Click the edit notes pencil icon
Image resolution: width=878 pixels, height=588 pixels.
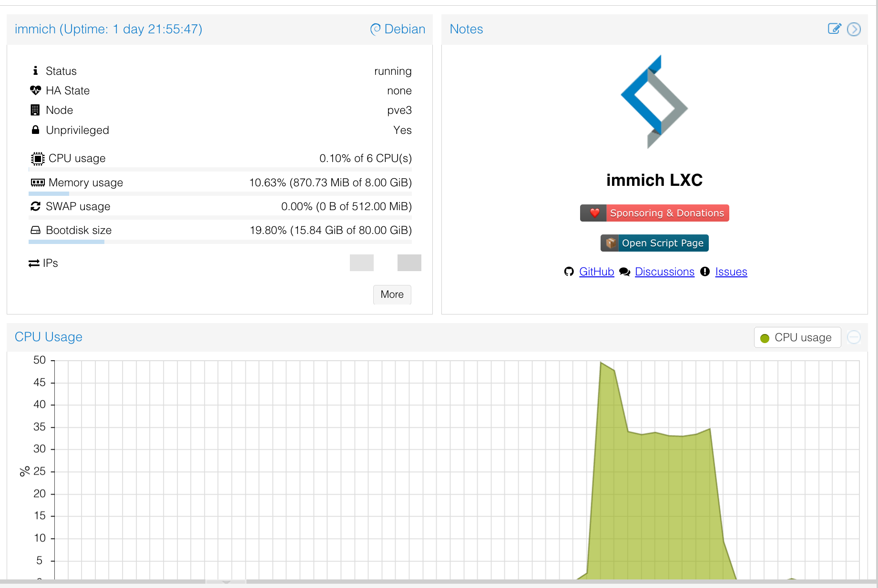click(834, 29)
